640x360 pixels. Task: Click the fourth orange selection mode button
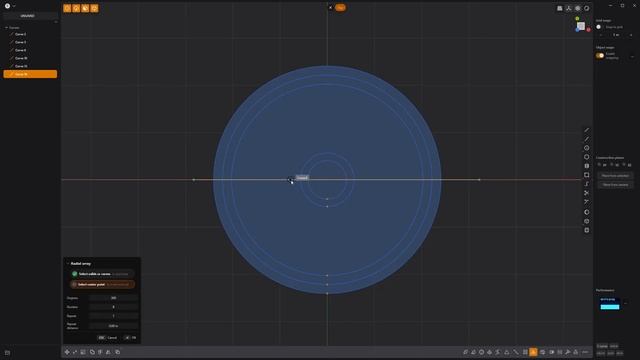coord(94,8)
